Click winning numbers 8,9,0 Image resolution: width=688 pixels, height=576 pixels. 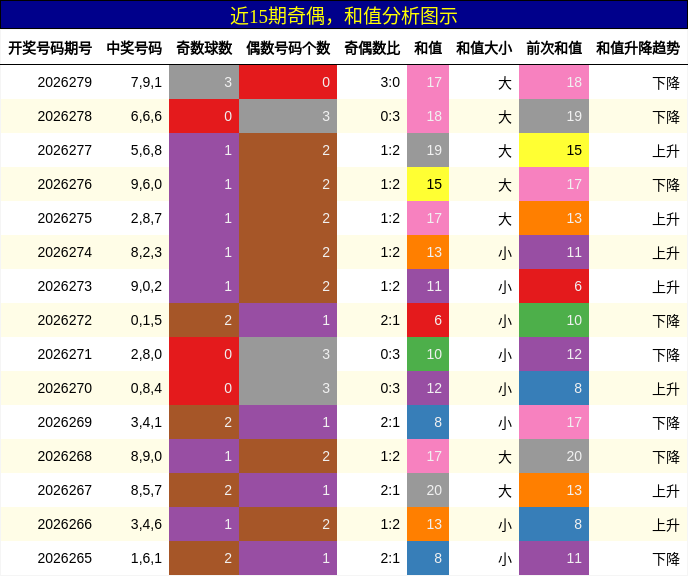tap(146, 456)
